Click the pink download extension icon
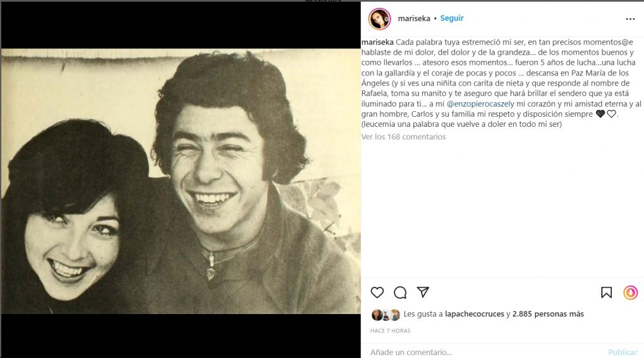 pyautogui.click(x=630, y=293)
